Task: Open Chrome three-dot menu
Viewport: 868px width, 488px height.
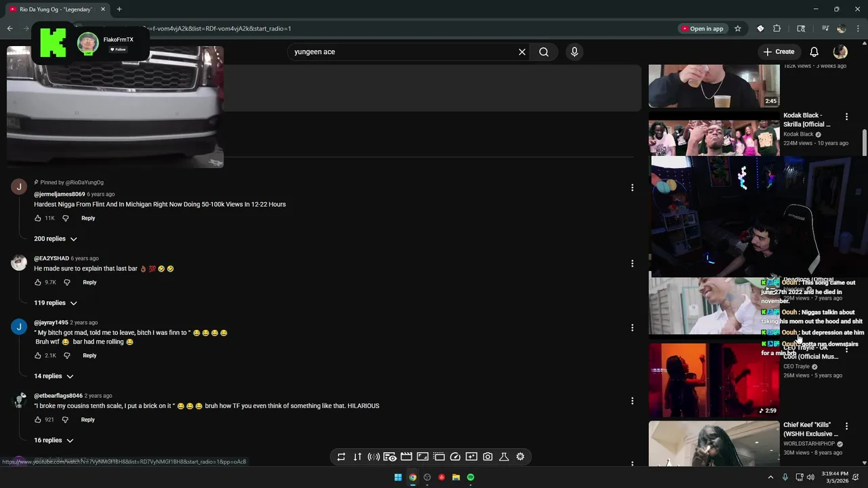Action: 858,28
